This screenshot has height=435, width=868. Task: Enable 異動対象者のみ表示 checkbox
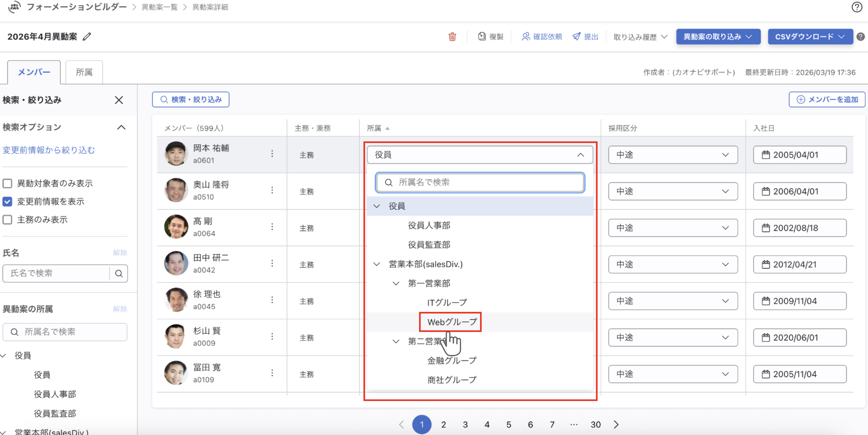pos(7,183)
